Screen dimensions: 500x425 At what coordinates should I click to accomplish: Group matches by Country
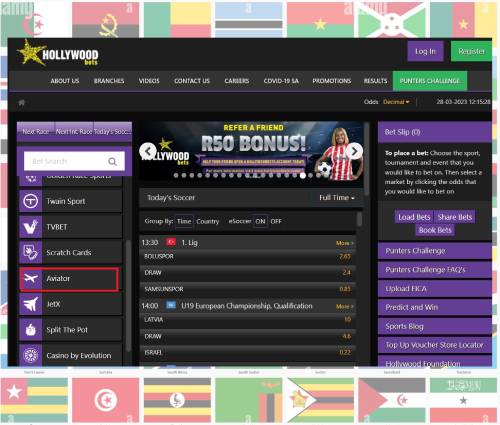point(208,221)
